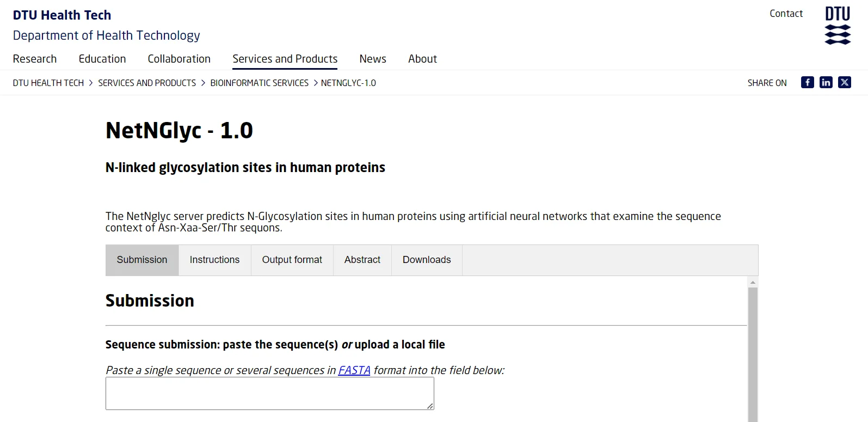Open the FASTA format link
The width and height of the screenshot is (868, 422).
pos(354,370)
